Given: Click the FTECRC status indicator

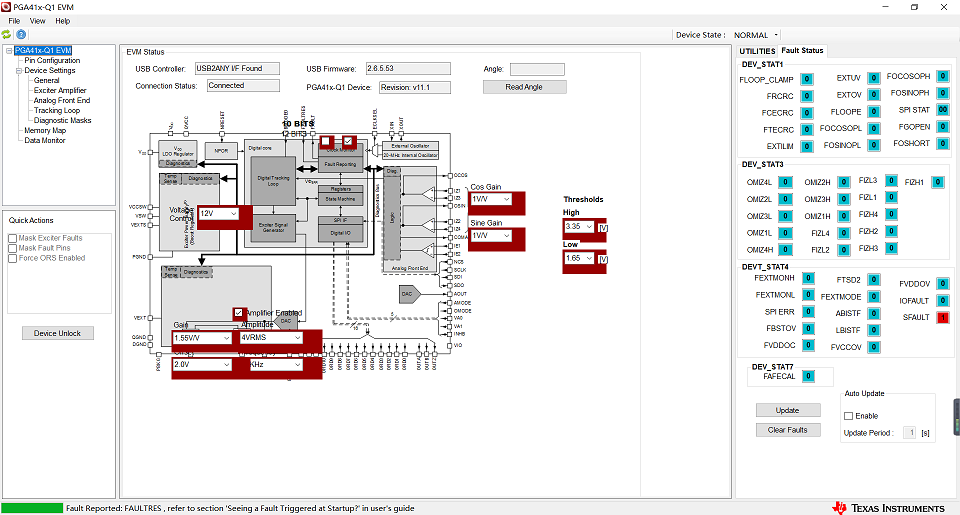Looking at the screenshot, I should pyautogui.click(x=807, y=130).
